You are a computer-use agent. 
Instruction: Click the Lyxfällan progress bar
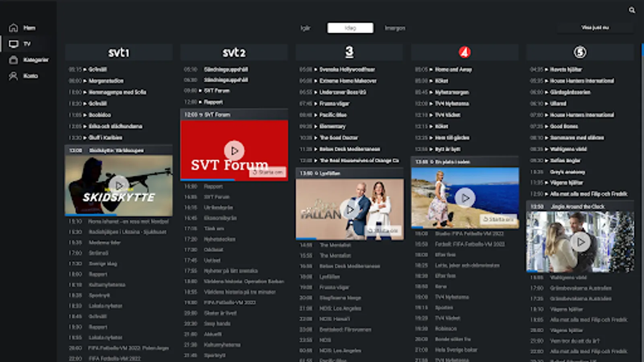click(x=349, y=239)
